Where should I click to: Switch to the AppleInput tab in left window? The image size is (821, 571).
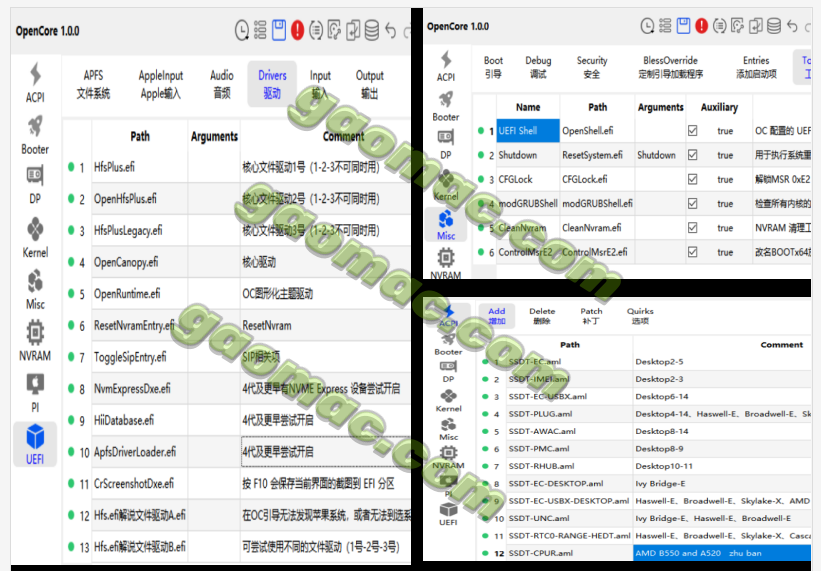pyautogui.click(x=161, y=84)
